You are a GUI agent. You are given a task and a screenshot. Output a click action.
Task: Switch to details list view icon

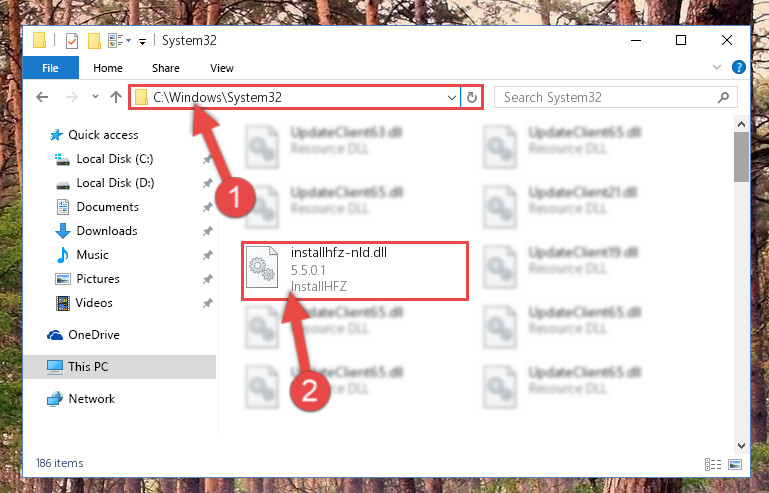(713, 464)
